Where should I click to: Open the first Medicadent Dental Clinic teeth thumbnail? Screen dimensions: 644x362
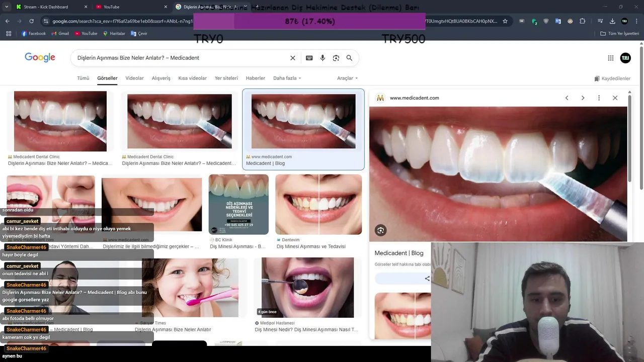click(x=60, y=121)
